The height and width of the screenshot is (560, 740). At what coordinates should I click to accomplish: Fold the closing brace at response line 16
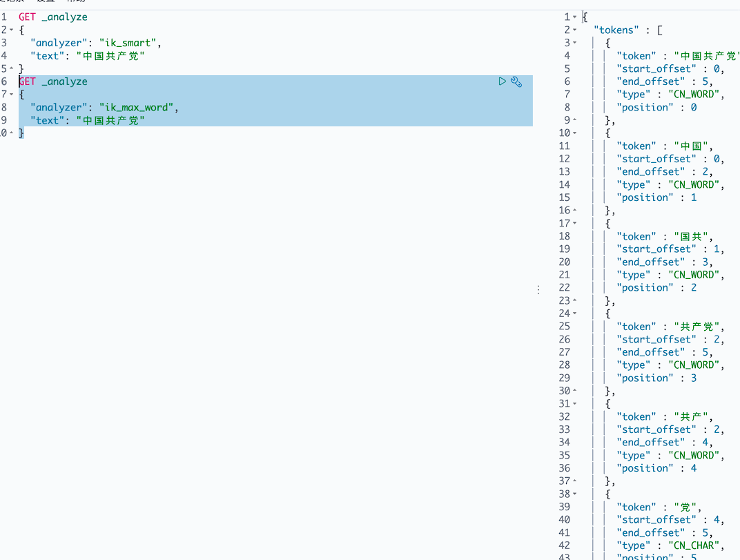pyautogui.click(x=574, y=210)
